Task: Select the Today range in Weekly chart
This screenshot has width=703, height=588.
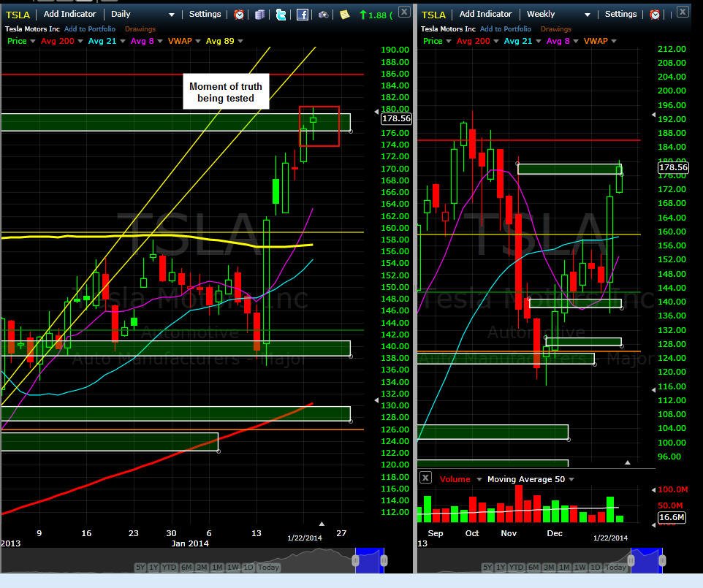Action: (615, 568)
